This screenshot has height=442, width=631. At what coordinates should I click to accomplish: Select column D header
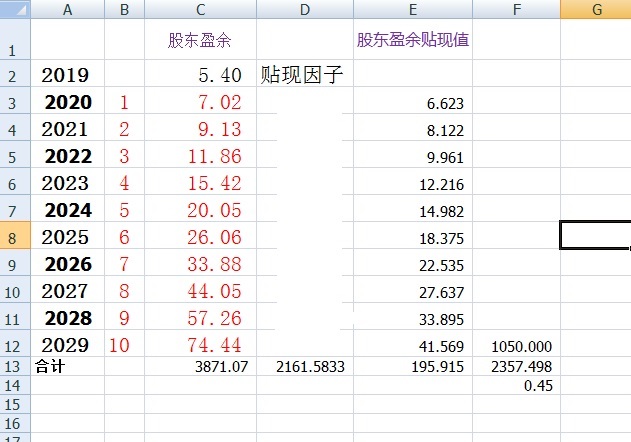click(305, 9)
